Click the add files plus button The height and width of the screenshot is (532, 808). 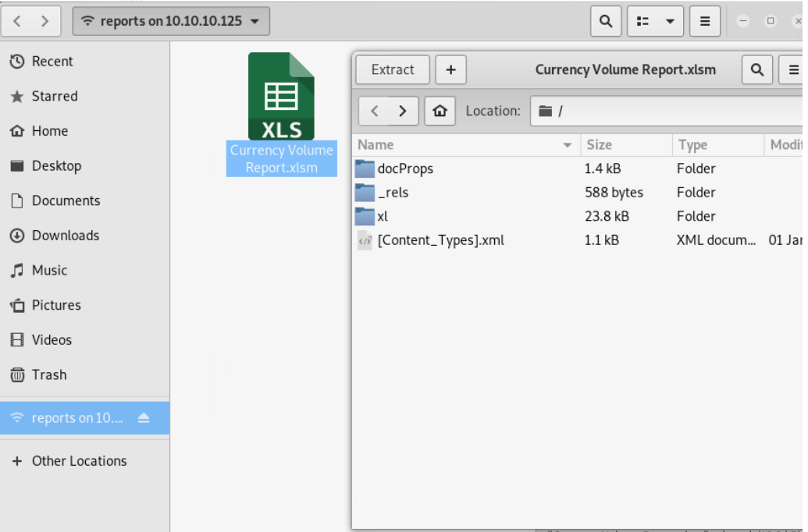pos(450,70)
